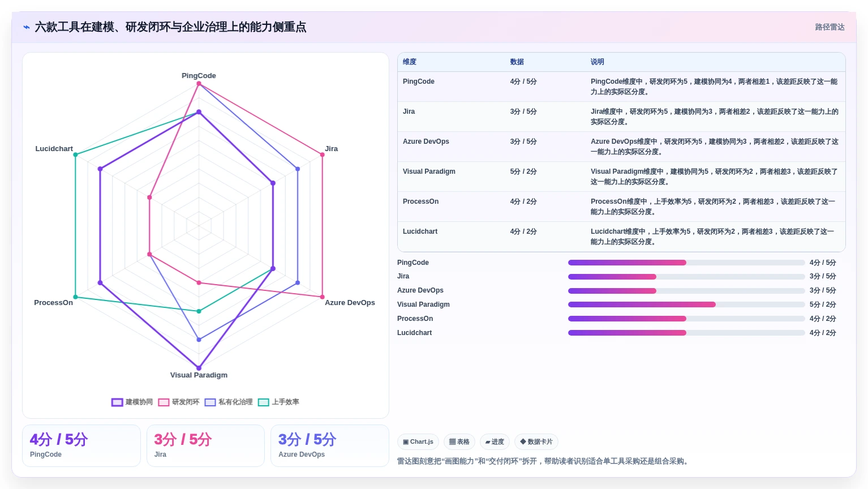Select the Azure DevOps table row name
This screenshot has width=868, height=489.
click(426, 141)
